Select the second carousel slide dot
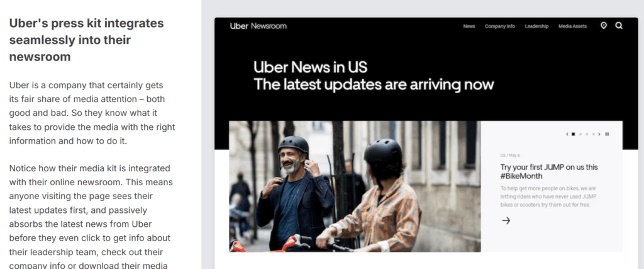 point(580,134)
